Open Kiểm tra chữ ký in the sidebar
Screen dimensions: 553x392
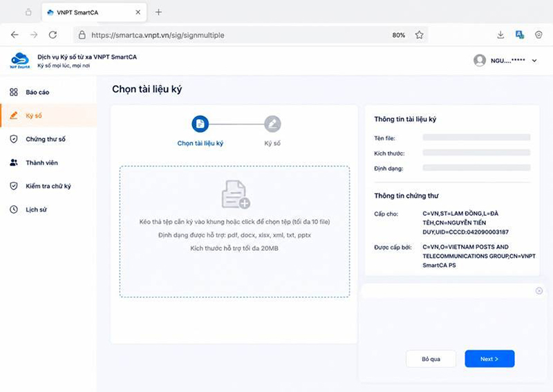point(48,186)
